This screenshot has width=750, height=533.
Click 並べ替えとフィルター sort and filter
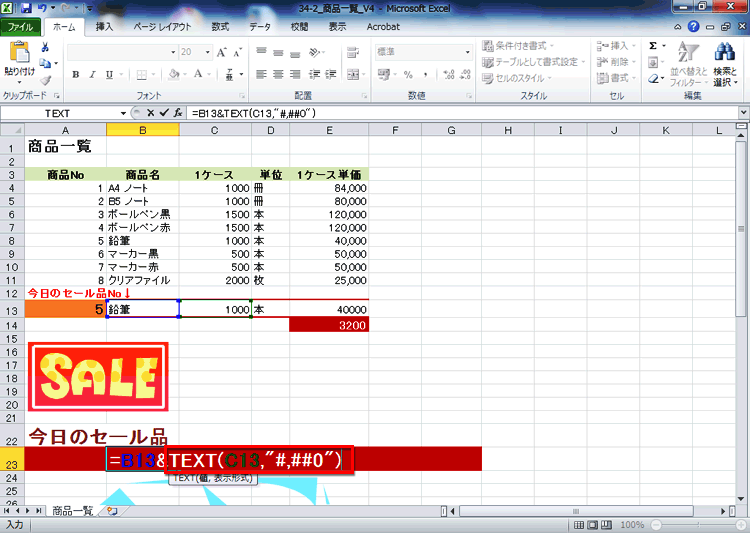(688, 64)
